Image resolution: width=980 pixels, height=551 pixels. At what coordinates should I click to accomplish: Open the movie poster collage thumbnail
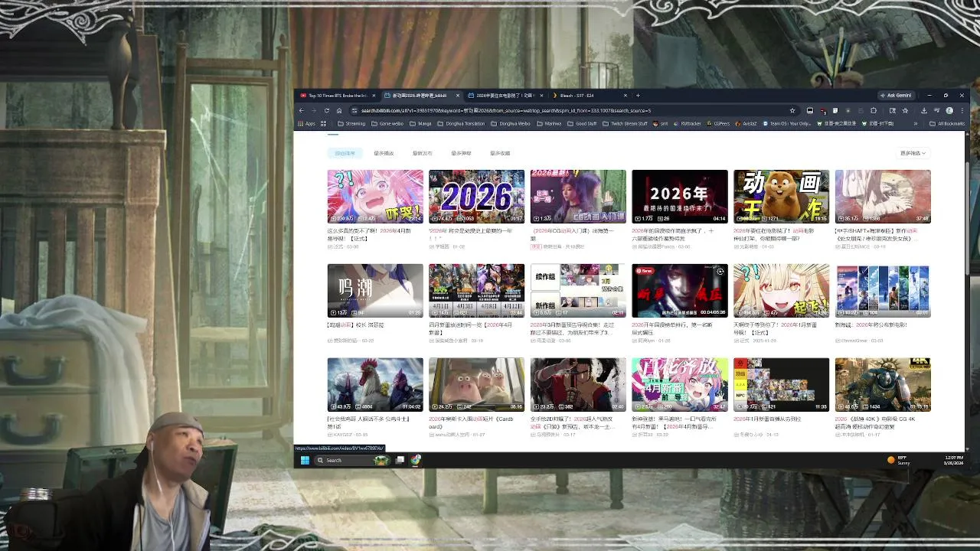[883, 291]
